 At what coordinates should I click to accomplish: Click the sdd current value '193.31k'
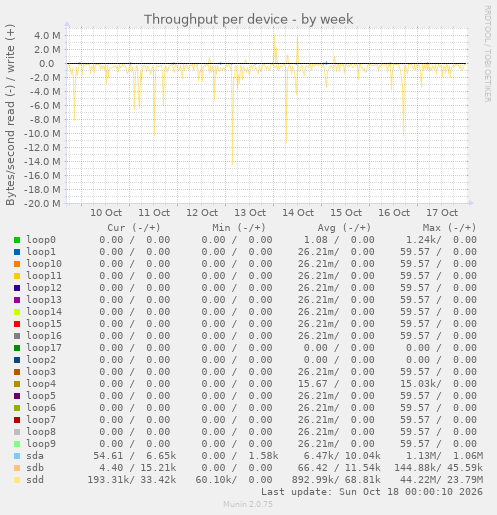pos(108,480)
